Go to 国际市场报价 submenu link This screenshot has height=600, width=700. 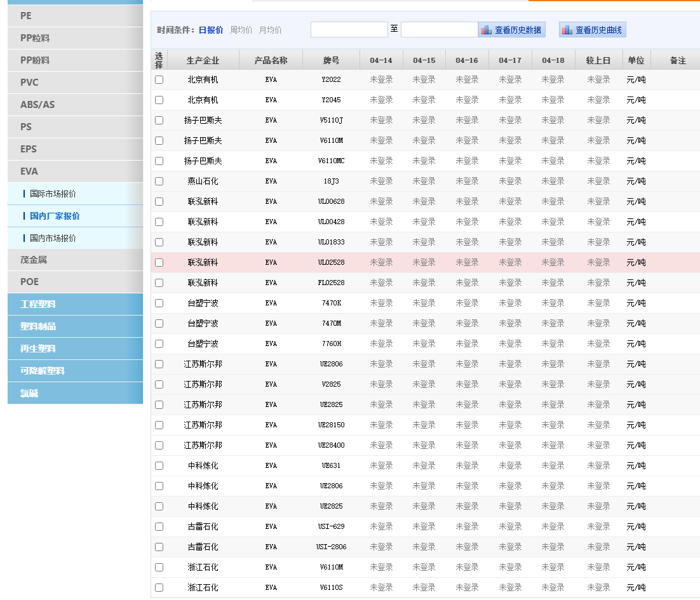point(53,194)
